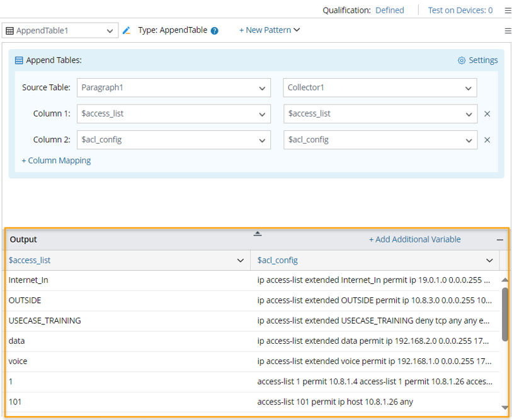Open the hamburger menu right of New Pattern
The width and height of the screenshot is (512, 420).
pyautogui.click(x=508, y=30)
